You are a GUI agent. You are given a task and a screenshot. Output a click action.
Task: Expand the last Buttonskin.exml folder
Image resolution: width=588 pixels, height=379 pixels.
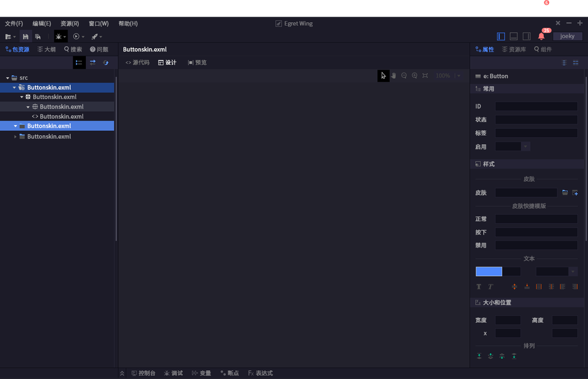click(x=15, y=136)
